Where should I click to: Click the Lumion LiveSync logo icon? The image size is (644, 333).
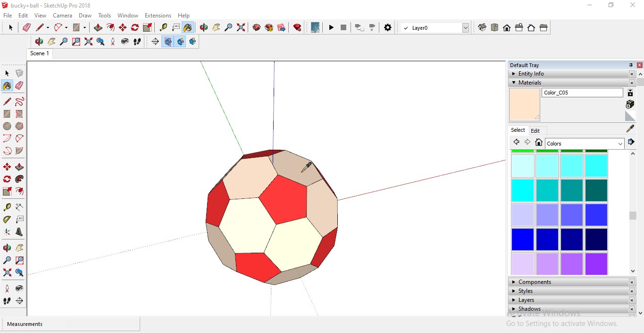pyautogui.click(x=315, y=28)
